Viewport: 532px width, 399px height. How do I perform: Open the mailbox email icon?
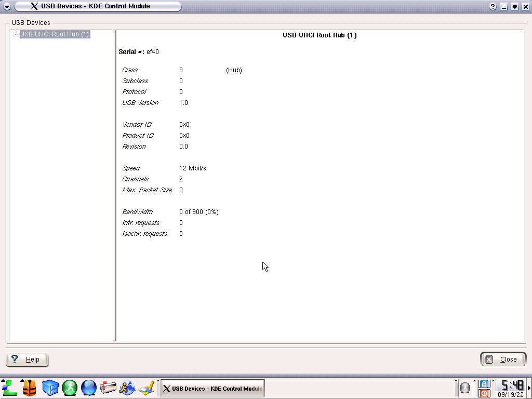click(108, 388)
